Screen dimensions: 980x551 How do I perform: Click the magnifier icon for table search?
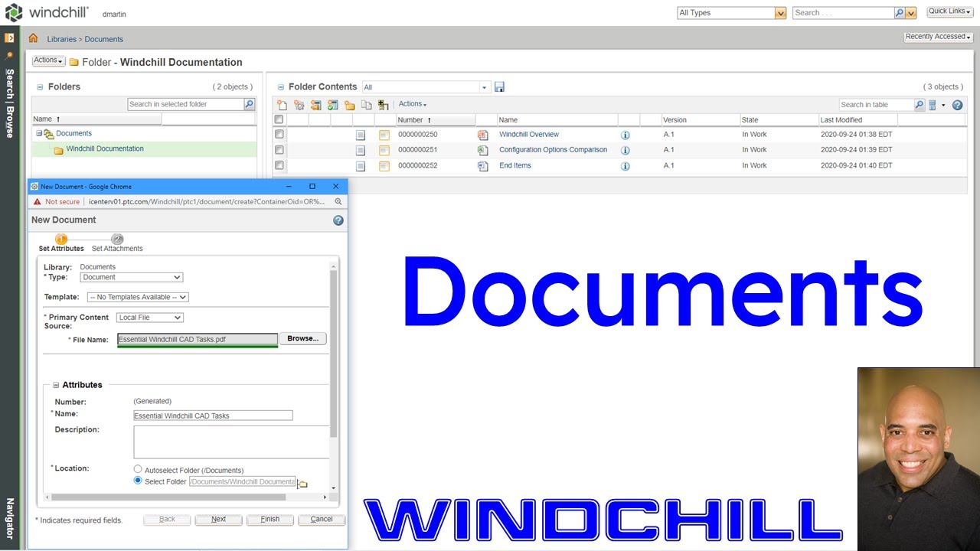tap(920, 105)
